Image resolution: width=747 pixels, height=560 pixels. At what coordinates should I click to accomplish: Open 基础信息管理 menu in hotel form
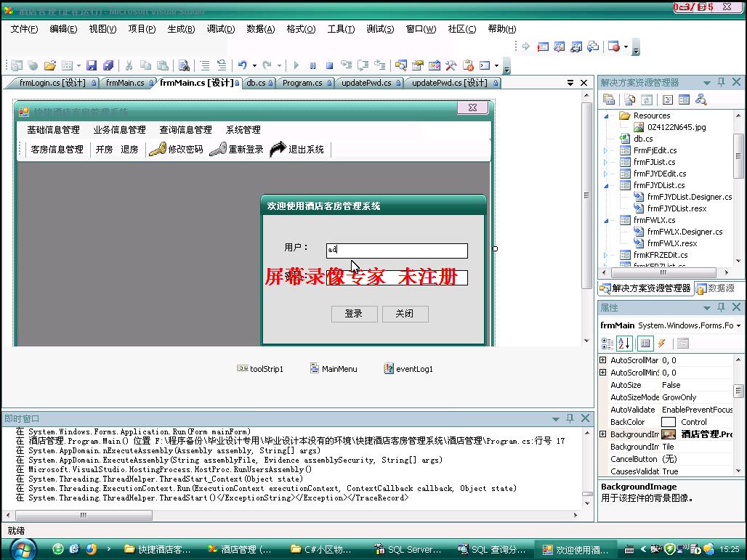53,129
